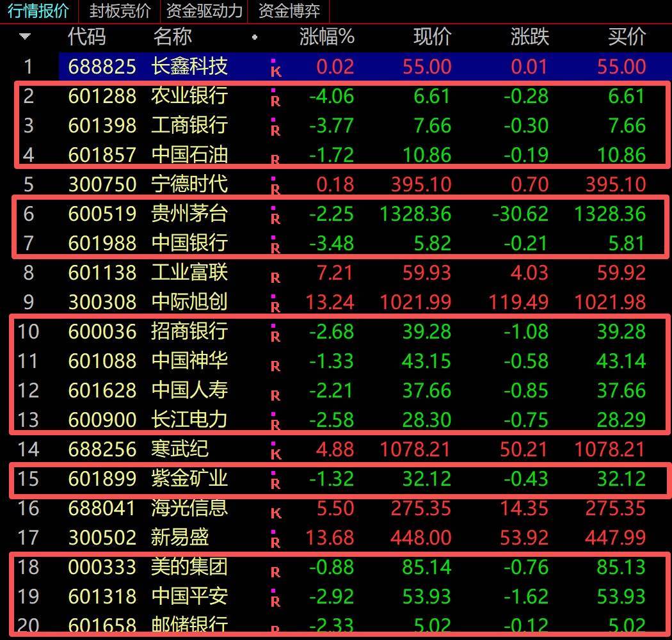Click the 395.10 current price for 宁德时代
Image resolution: width=672 pixels, height=640 pixels.
(421, 185)
